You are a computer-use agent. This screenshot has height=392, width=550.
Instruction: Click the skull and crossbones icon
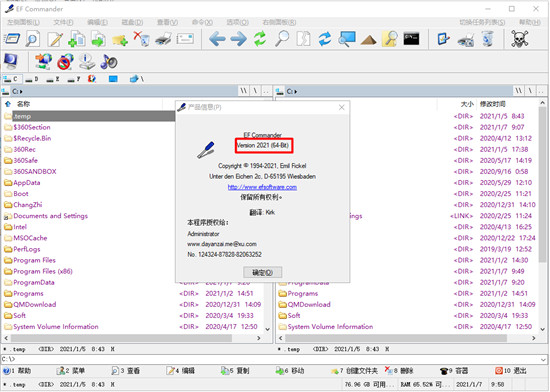point(519,39)
